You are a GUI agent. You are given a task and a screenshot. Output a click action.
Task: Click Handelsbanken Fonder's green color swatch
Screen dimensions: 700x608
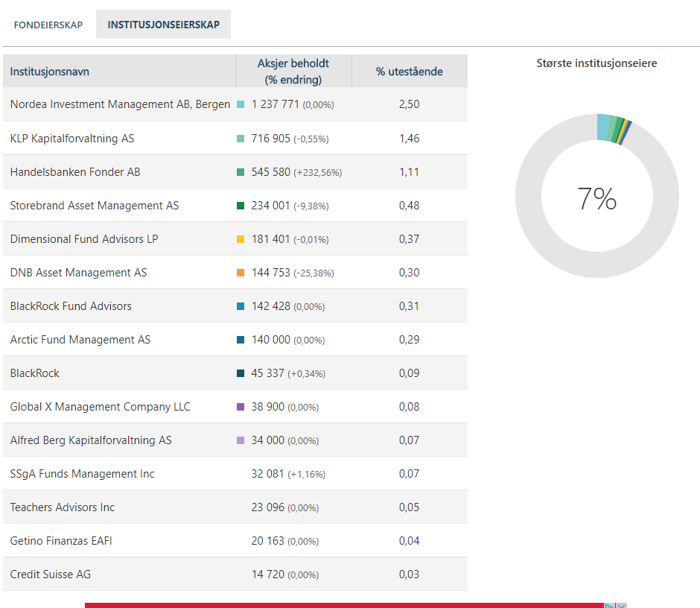[x=241, y=172]
